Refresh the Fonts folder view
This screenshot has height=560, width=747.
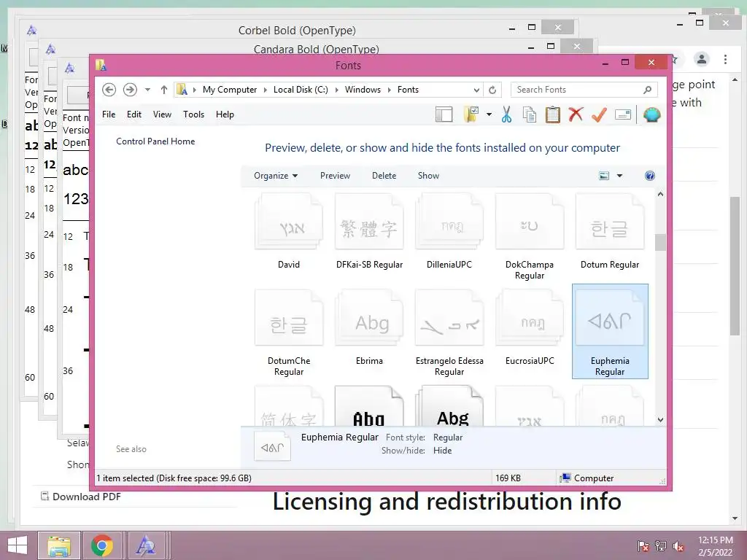tap(492, 90)
